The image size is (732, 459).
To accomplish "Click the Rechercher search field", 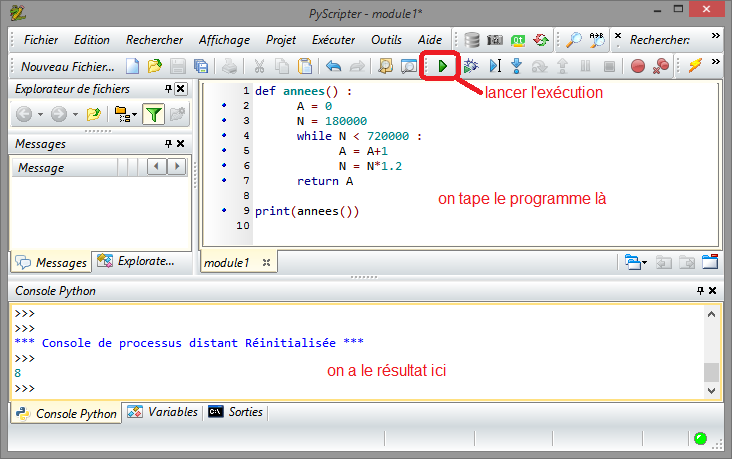I will pyautogui.click(x=660, y=40).
